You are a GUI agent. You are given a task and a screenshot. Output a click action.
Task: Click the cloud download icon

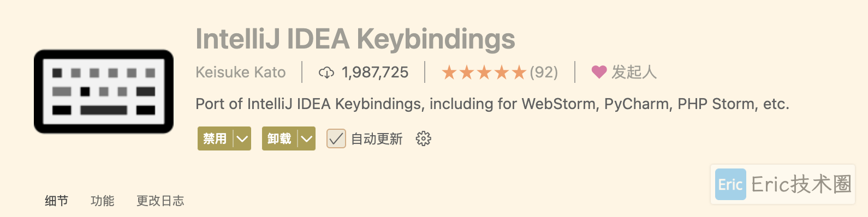pos(326,73)
